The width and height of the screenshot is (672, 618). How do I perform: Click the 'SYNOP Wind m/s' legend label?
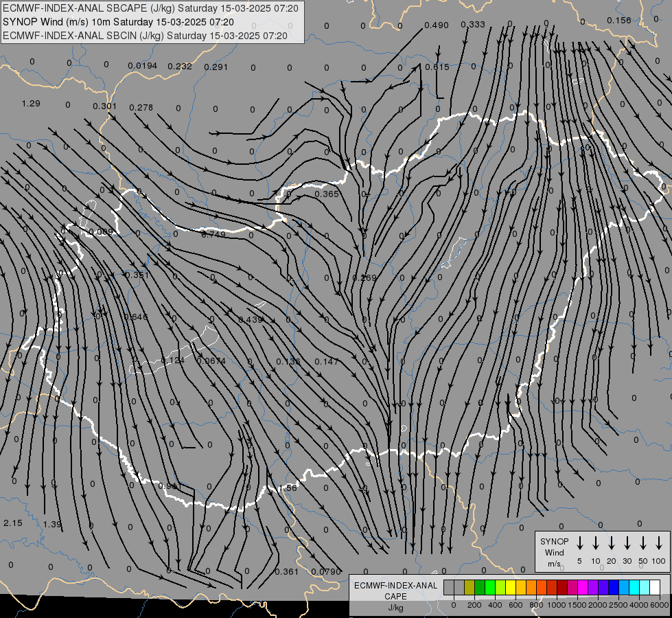pos(554,552)
